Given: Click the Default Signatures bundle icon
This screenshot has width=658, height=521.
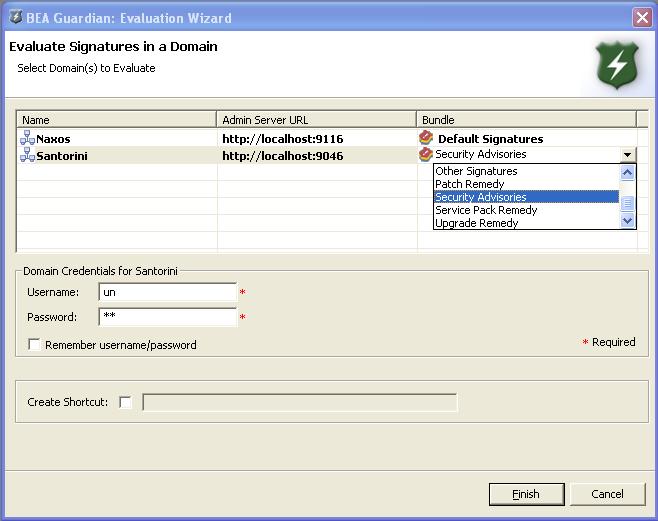Looking at the screenshot, I should (426, 137).
